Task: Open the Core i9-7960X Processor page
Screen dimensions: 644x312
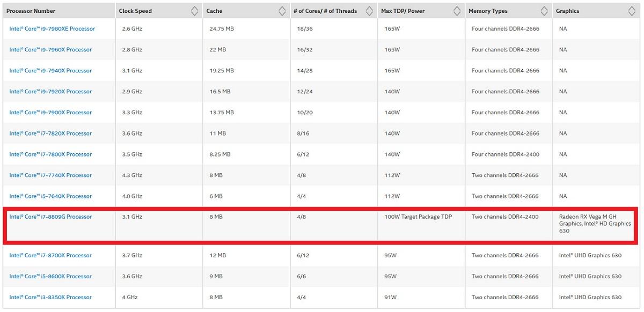Action: [x=50, y=50]
